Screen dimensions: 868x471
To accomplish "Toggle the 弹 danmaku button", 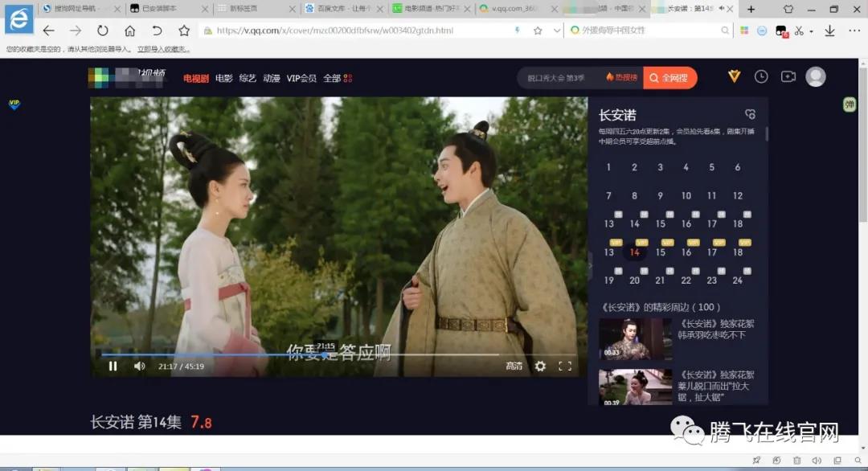I will pyautogui.click(x=849, y=105).
